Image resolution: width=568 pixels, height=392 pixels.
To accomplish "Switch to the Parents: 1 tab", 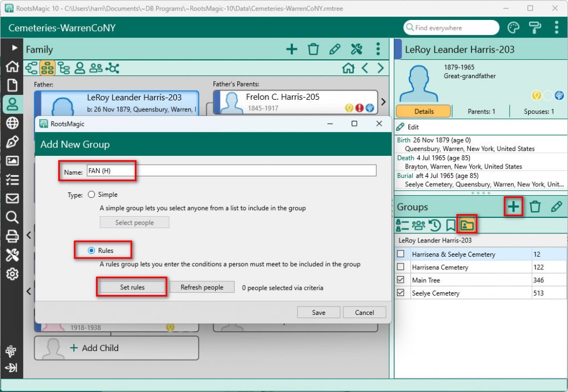I will (x=481, y=111).
